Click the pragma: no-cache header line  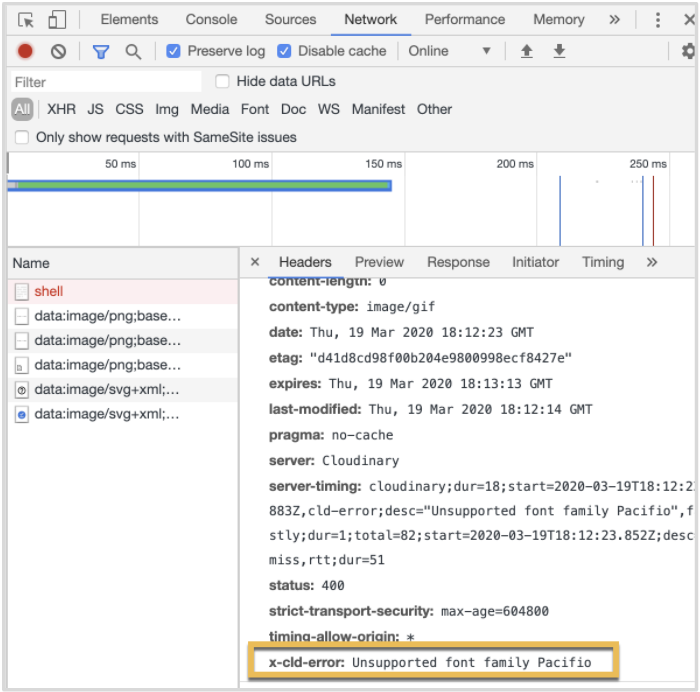tap(331, 435)
